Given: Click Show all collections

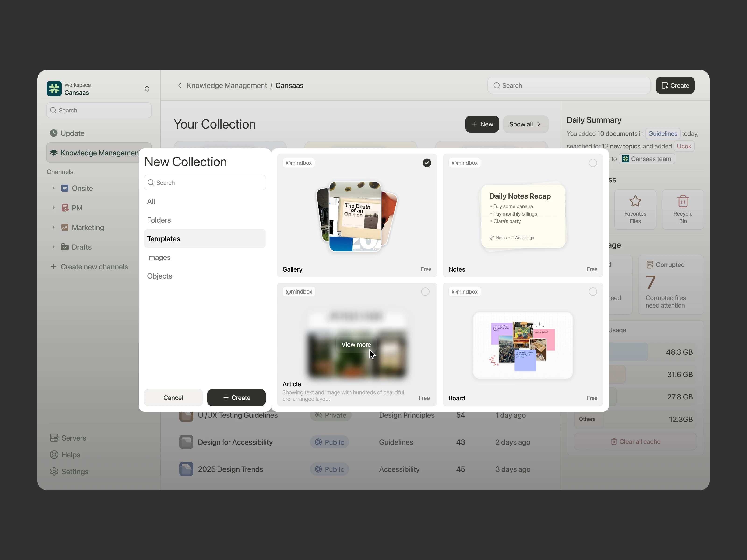Looking at the screenshot, I should click(525, 124).
